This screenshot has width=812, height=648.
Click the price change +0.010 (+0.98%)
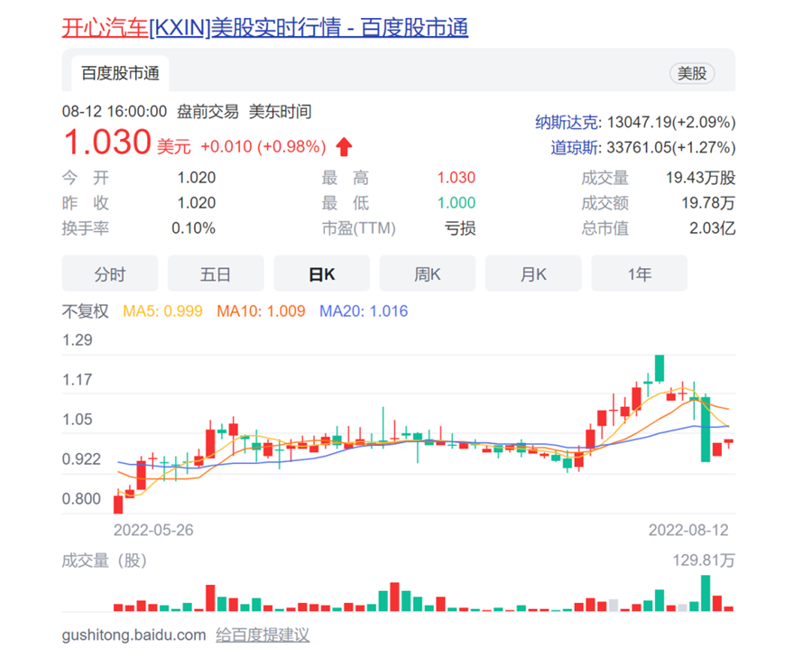tap(263, 146)
